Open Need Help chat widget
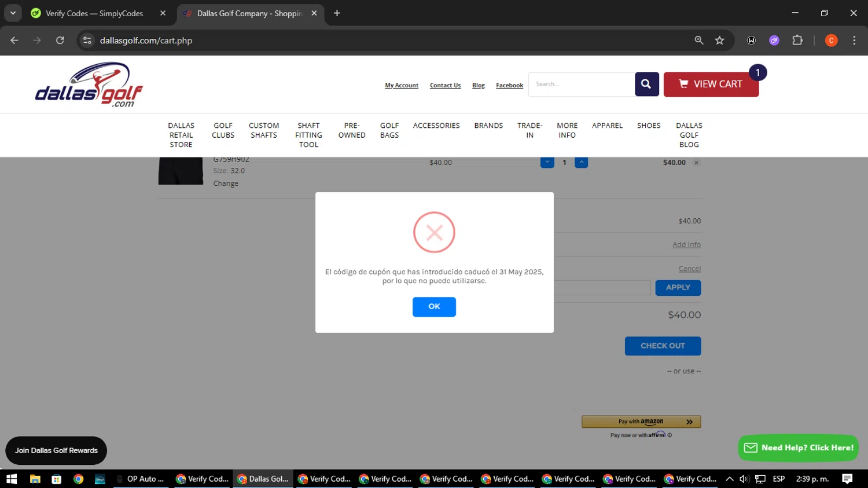 coord(798,448)
